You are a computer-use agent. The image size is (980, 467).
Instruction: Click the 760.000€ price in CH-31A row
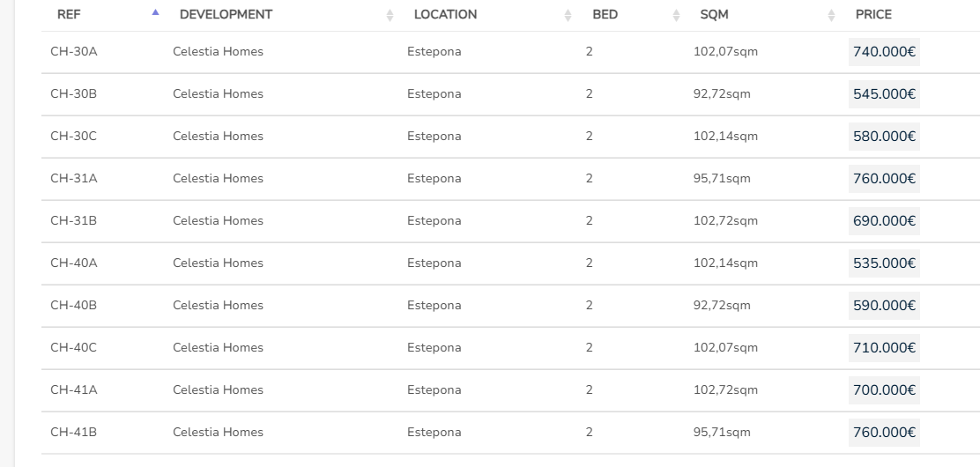884,179
